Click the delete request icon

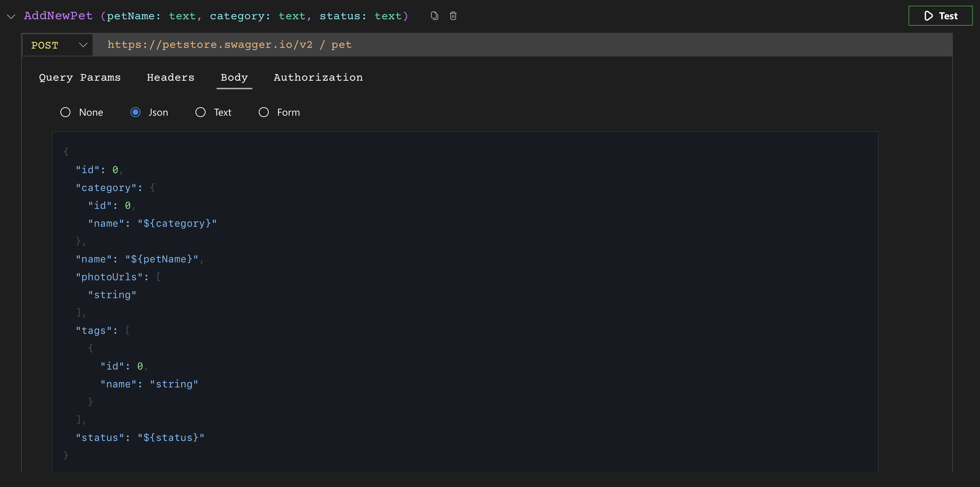[x=453, y=15]
